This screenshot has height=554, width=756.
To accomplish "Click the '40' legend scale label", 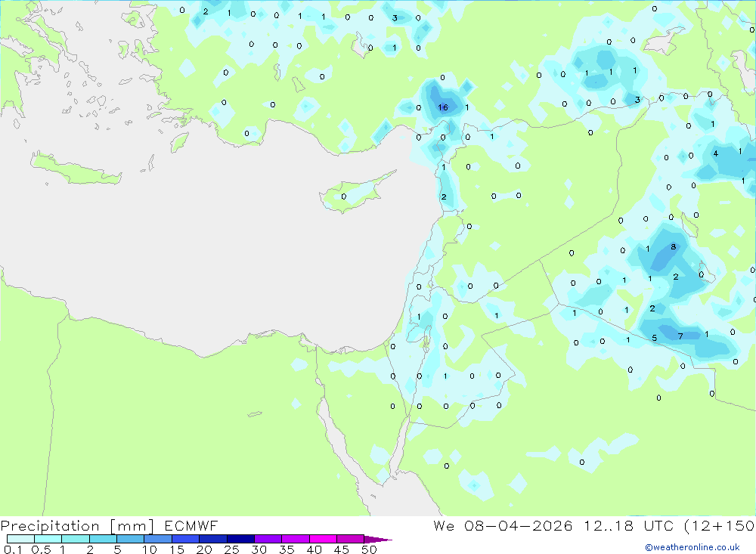I will 314,549.
